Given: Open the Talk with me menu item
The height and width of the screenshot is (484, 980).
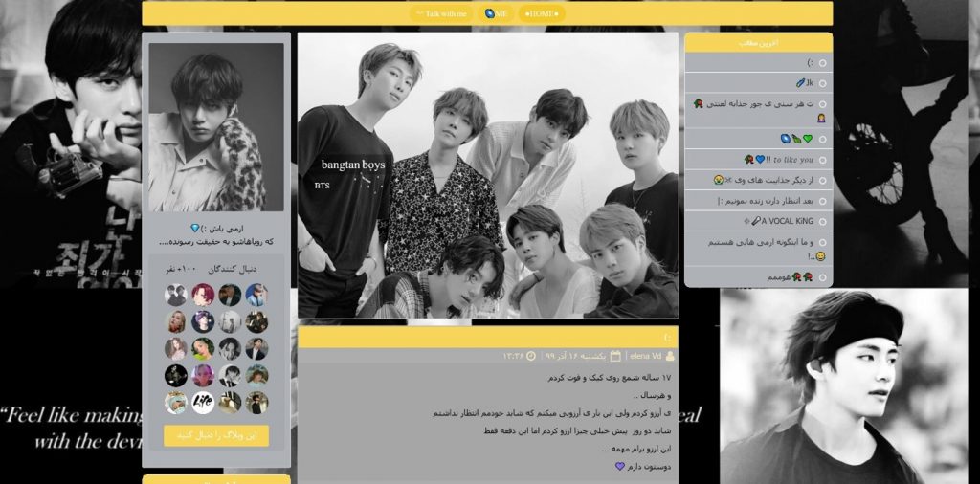Looking at the screenshot, I should [x=441, y=13].
